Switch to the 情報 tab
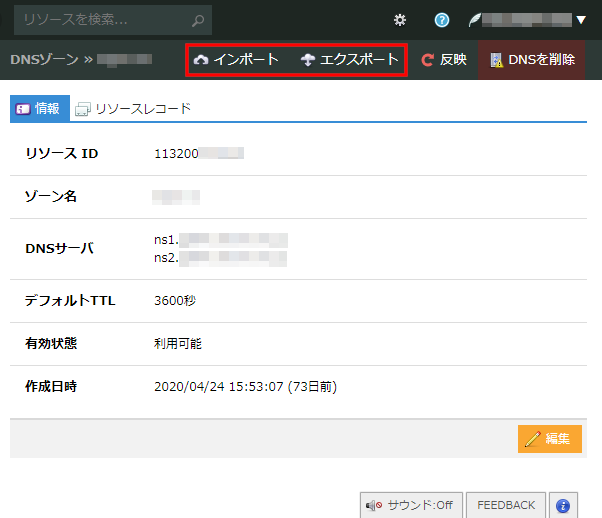602x518 pixels. 39,109
